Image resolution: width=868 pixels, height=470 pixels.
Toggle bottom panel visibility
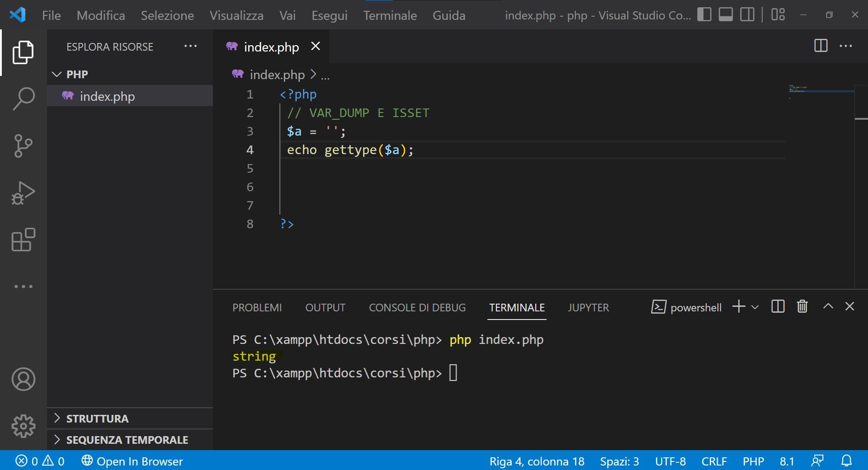(726, 14)
